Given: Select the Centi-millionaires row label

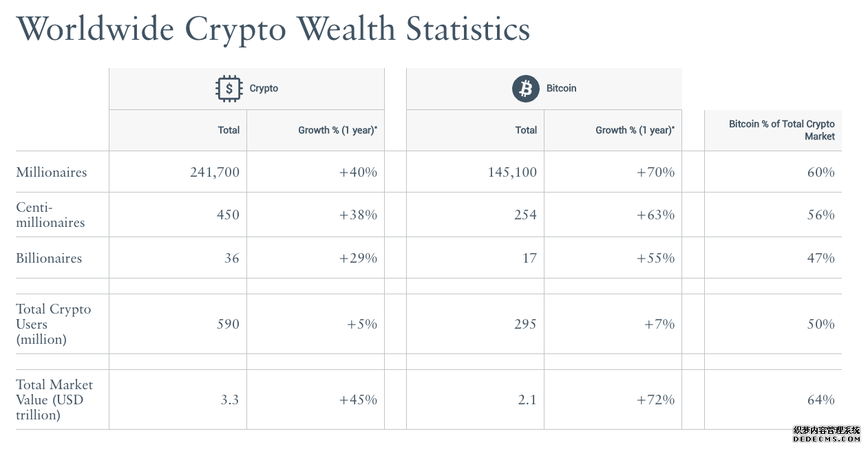Looking at the screenshot, I should point(50,215).
